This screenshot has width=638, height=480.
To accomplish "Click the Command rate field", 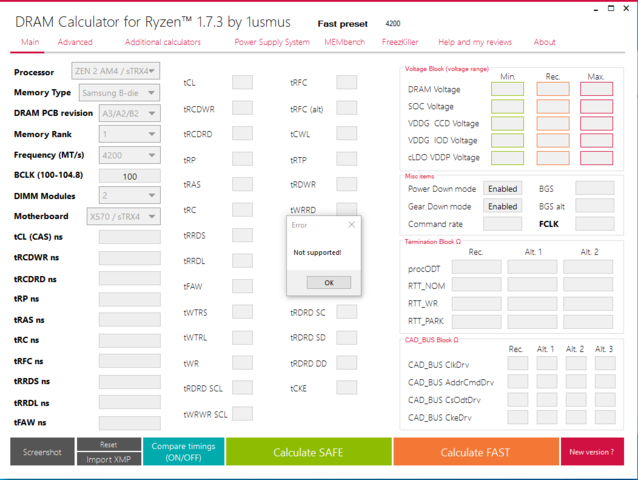I will coord(503,224).
